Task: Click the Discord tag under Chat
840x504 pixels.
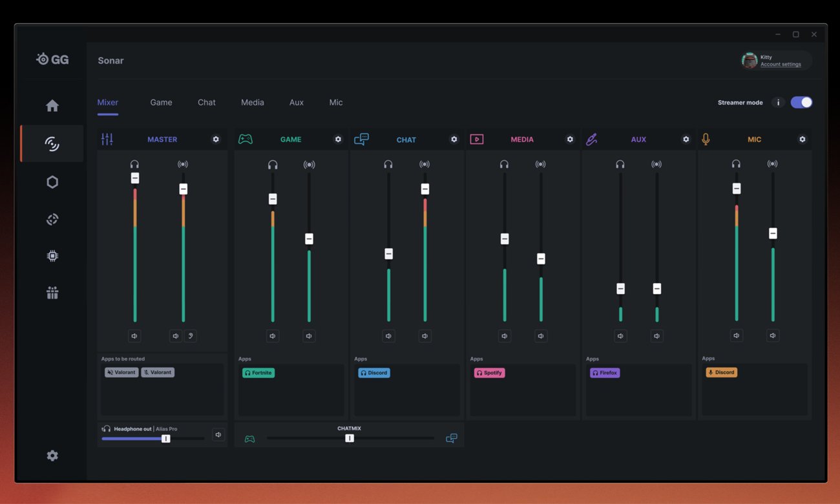Action: coord(374,373)
